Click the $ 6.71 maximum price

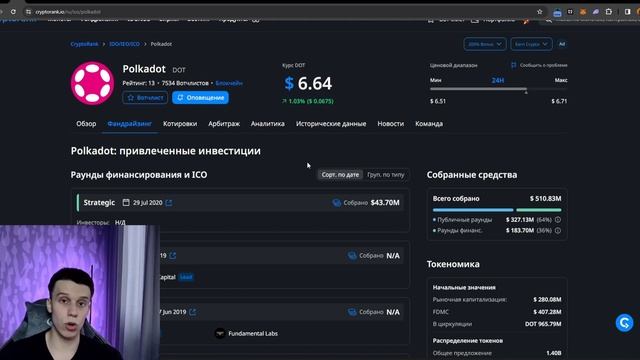pos(559,101)
